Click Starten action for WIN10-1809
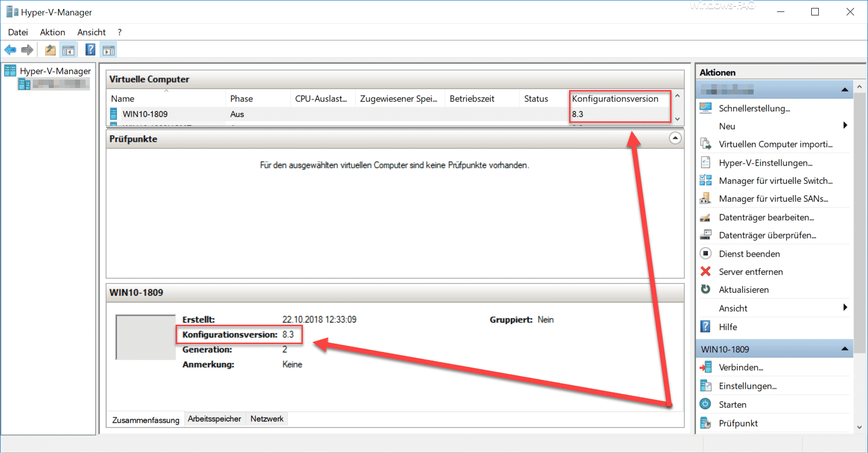The height and width of the screenshot is (453, 868). (732, 404)
